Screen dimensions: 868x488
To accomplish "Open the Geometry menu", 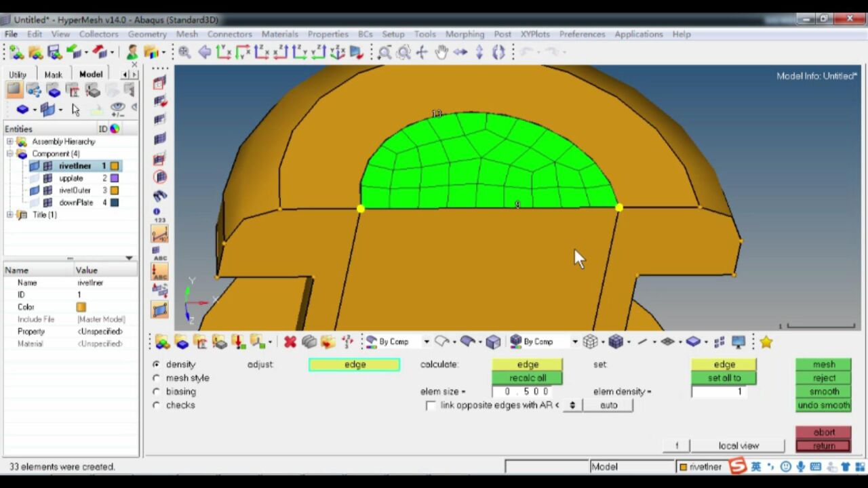I will (x=147, y=34).
